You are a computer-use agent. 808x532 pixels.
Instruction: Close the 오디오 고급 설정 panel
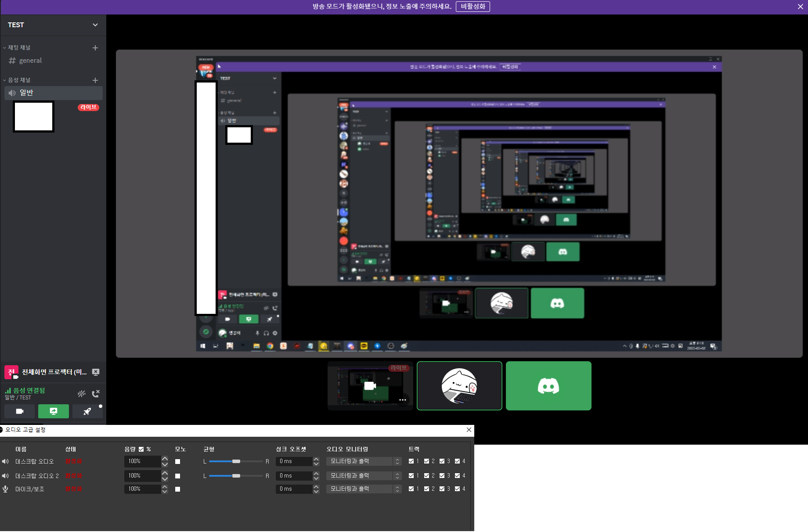coord(469,430)
